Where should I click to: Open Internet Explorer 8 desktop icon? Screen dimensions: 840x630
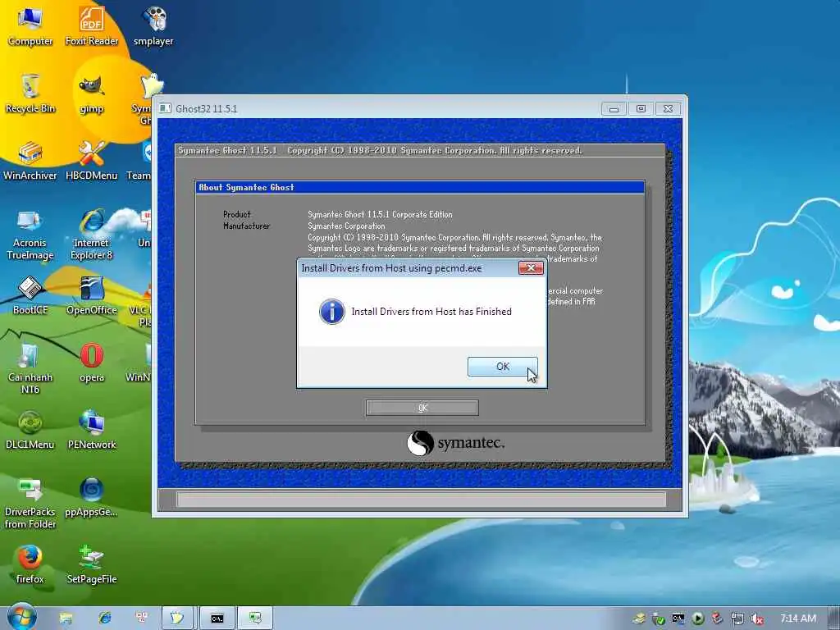tap(92, 235)
